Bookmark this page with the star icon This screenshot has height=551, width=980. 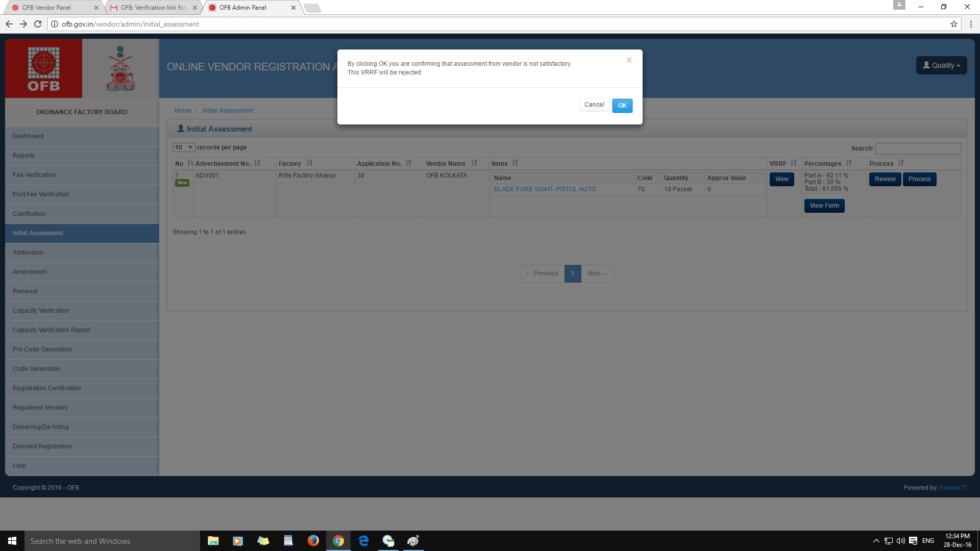point(953,24)
